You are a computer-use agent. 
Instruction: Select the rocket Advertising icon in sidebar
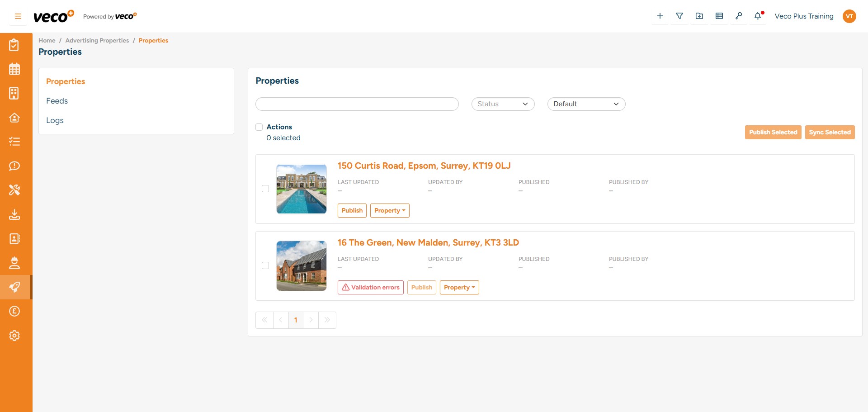(15, 287)
